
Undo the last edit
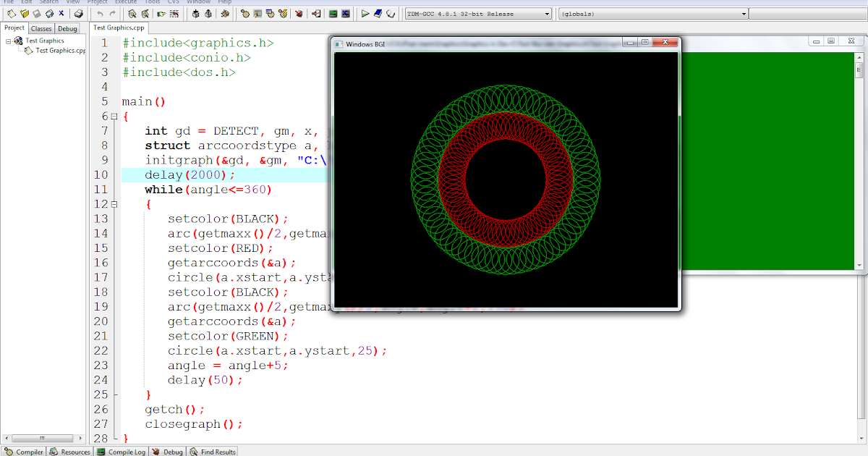[x=100, y=13]
